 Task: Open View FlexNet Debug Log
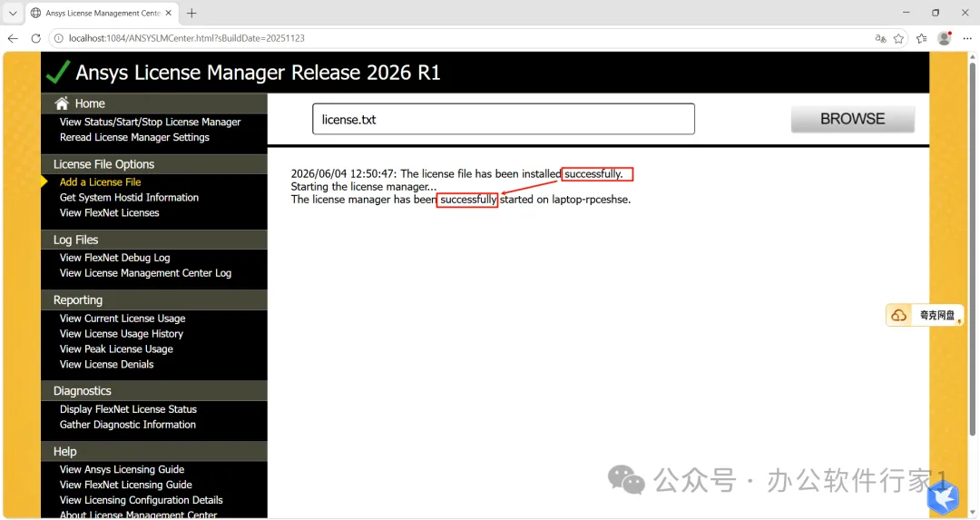pos(114,258)
